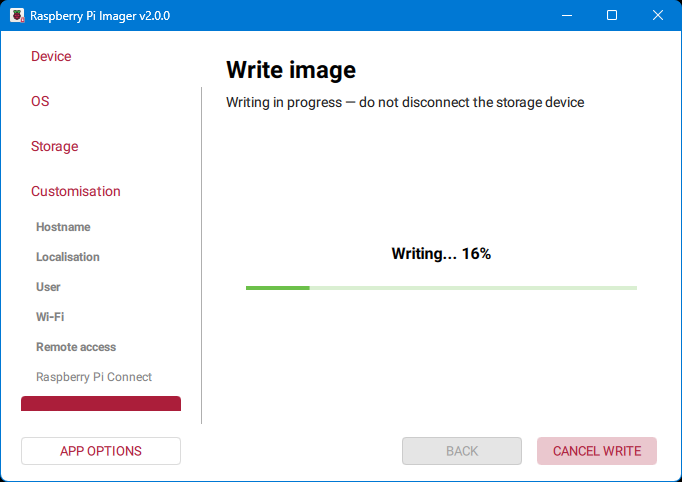
Task: Select the highlighted red step in sidebar
Action: [x=101, y=404]
